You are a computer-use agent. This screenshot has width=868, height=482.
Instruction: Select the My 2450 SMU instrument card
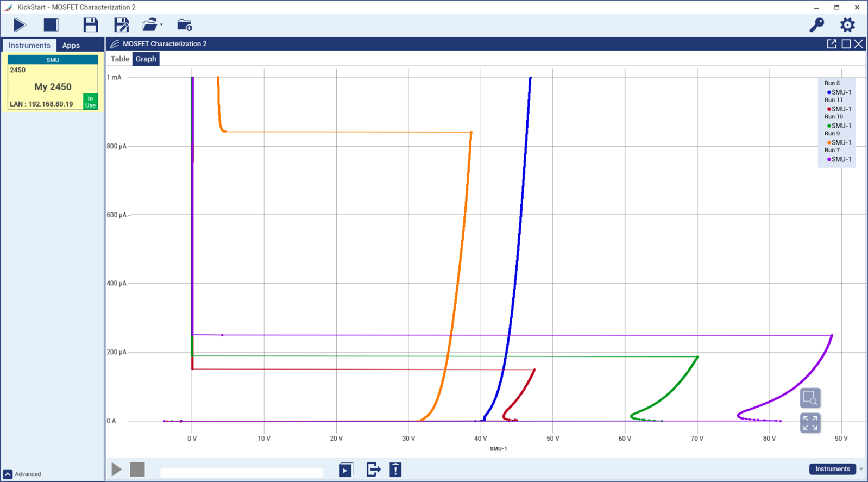pos(53,83)
